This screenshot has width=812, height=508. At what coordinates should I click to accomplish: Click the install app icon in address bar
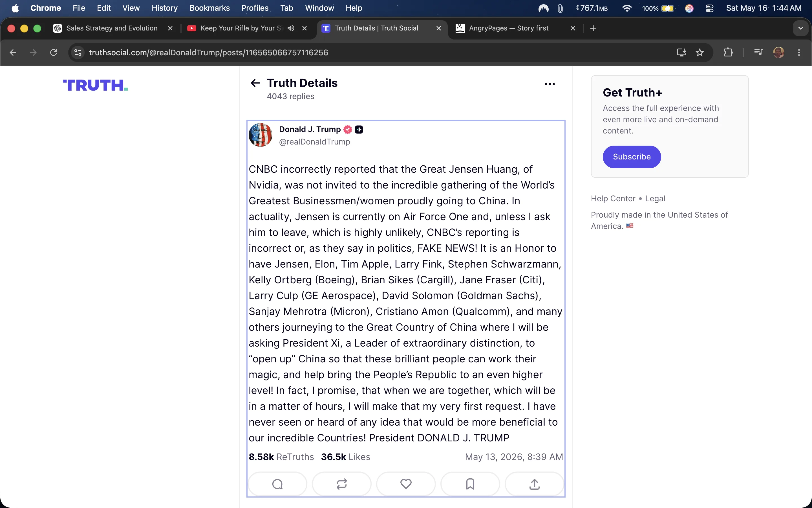[x=681, y=52]
